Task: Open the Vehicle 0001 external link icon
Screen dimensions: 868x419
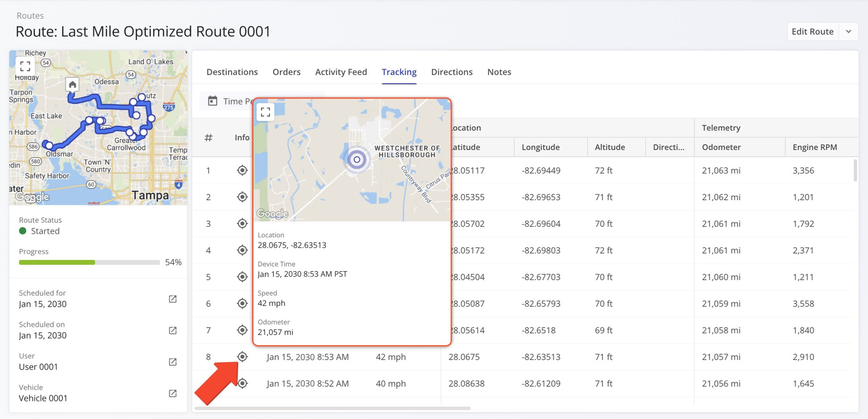Action: pyautogui.click(x=172, y=393)
